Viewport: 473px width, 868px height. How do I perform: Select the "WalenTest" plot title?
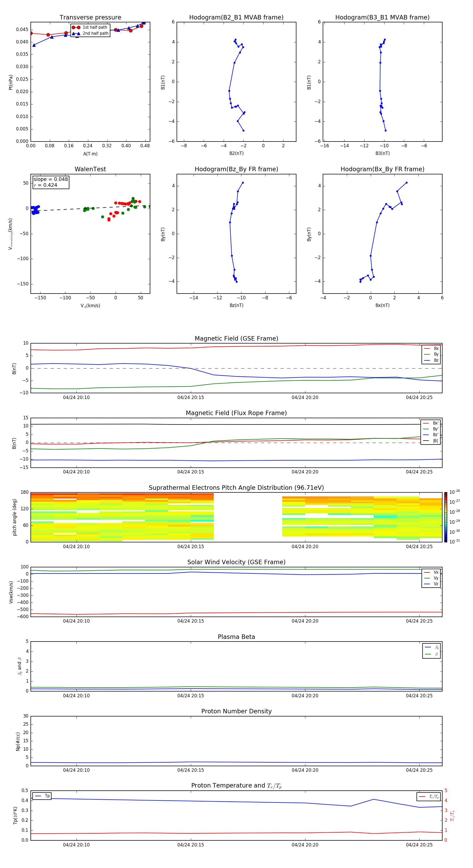90,169
